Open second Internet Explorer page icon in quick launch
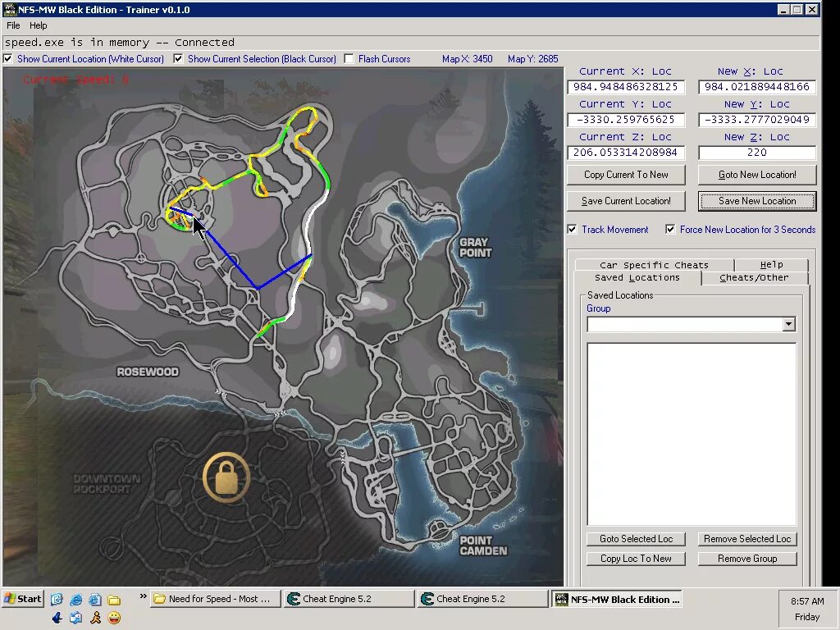The image size is (840, 630). [95, 599]
